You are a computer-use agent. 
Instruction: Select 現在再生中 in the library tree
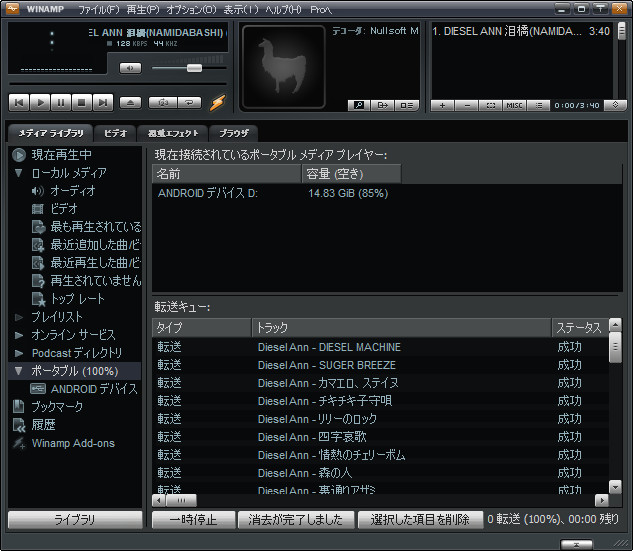[61, 155]
